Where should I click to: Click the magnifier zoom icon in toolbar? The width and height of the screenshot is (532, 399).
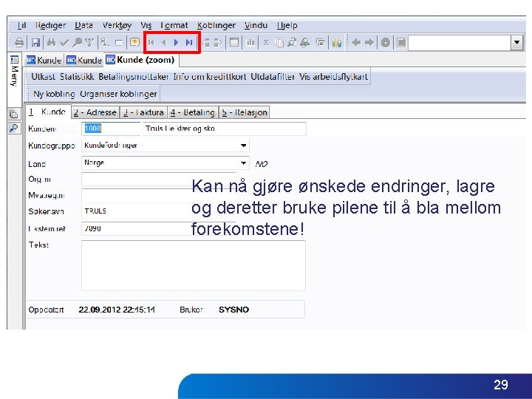[x=77, y=42]
